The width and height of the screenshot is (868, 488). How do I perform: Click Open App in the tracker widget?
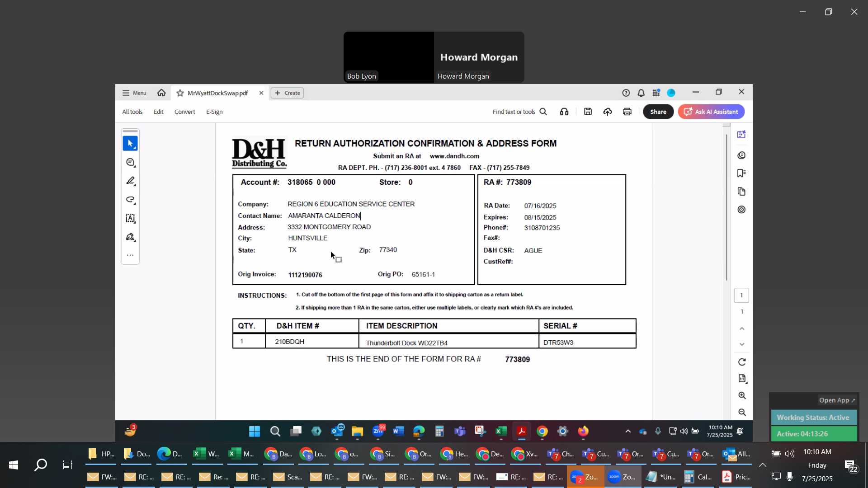pyautogui.click(x=837, y=400)
